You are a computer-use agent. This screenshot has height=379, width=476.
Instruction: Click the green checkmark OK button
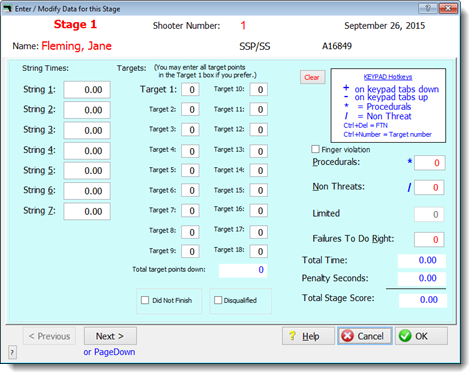[421, 336]
